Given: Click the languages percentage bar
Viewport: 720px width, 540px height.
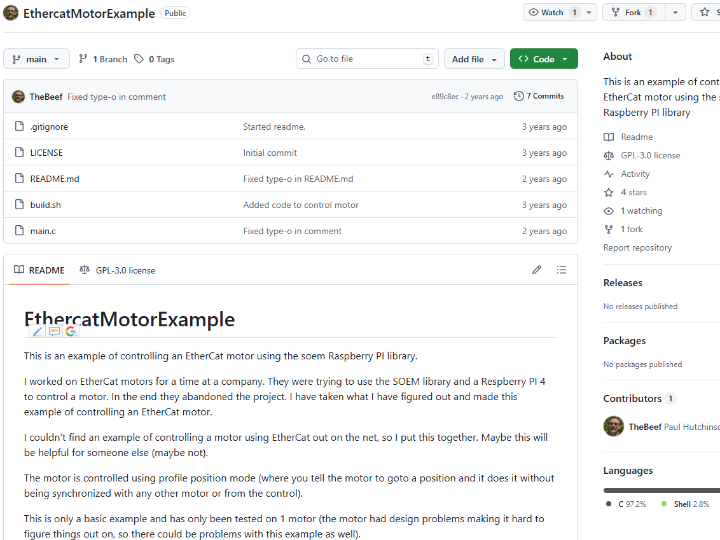Looking at the screenshot, I should click(x=661, y=490).
